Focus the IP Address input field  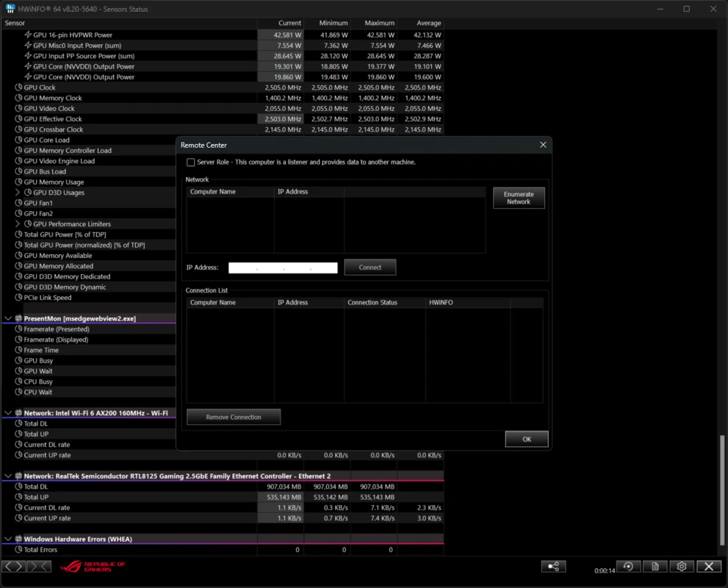(283, 268)
